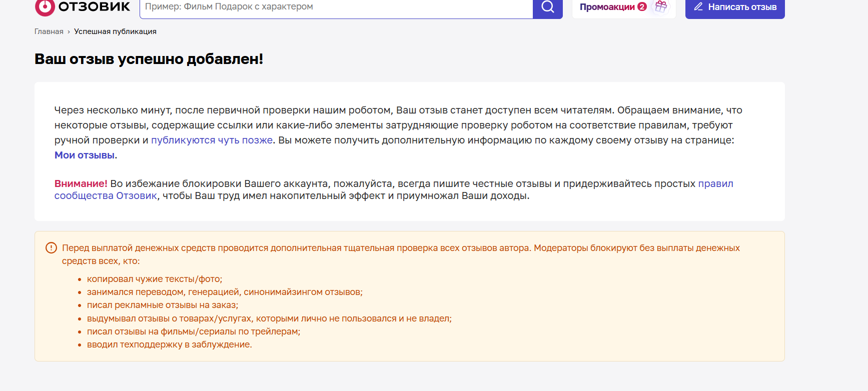The width and height of the screenshot is (868, 391).
Task: Click the Otzovik logo icon
Action: tap(45, 7)
